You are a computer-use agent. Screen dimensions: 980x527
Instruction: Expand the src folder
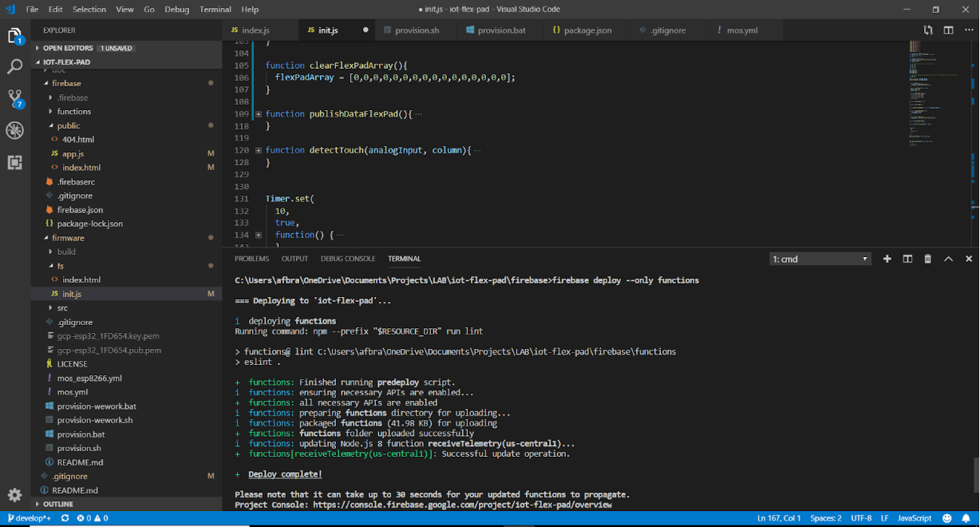coord(62,307)
